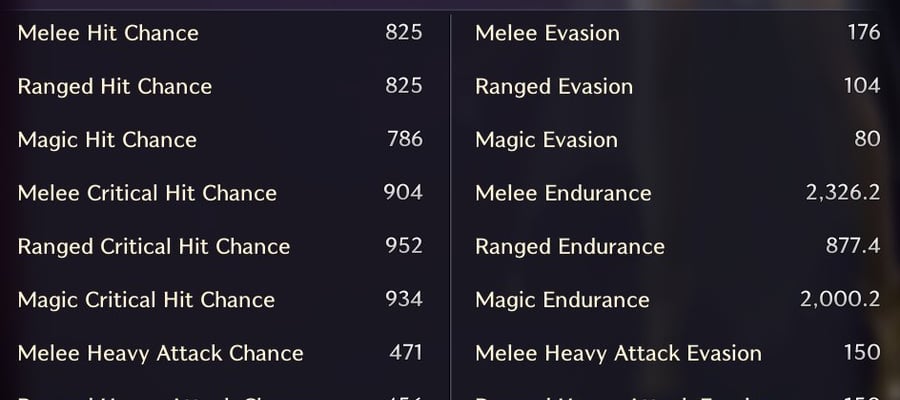Viewport: 900px width, 400px height.
Task: Click the Magic Hit Chance label
Action: 107,140
